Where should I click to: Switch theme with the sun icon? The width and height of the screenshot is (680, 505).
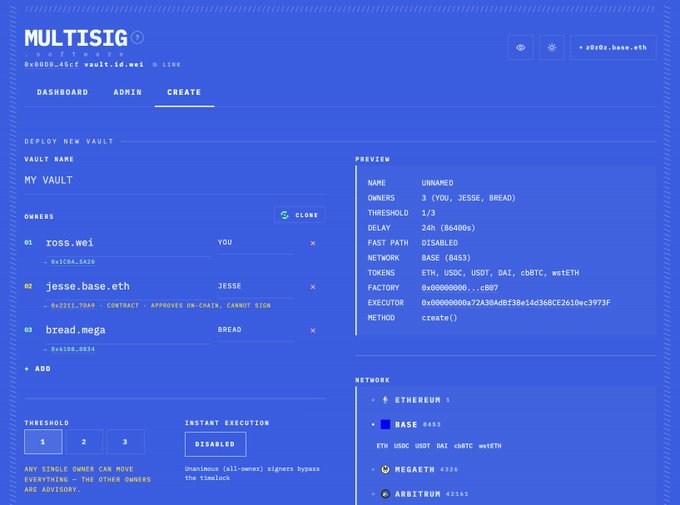(552, 47)
